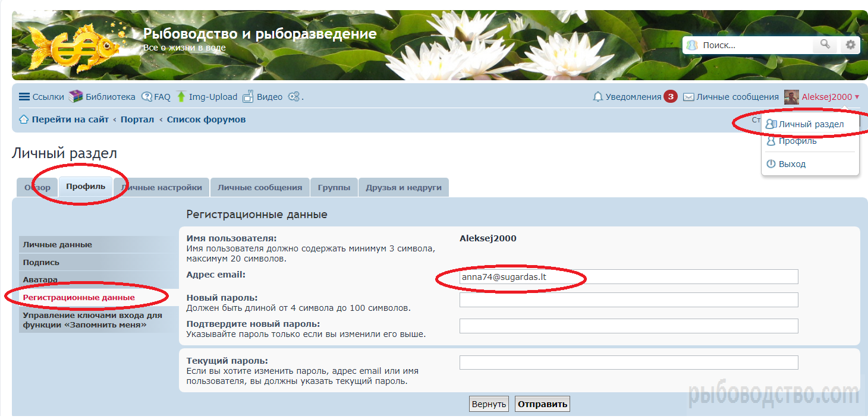Click the Личные сообщения envelope icon
The image size is (868, 419).
point(688,97)
